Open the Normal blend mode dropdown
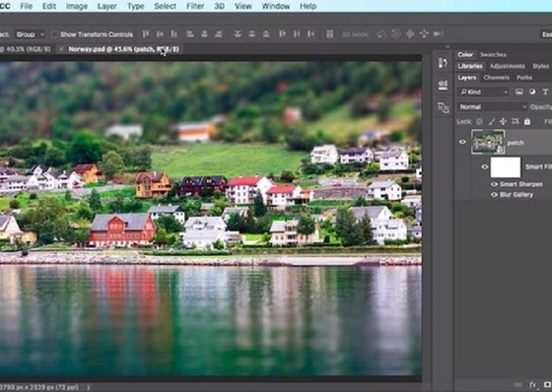 point(492,107)
